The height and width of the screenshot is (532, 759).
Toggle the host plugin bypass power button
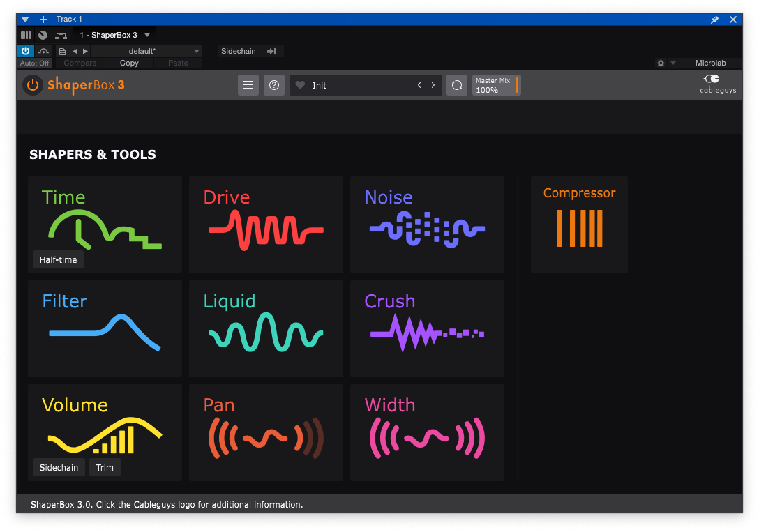tap(25, 51)
